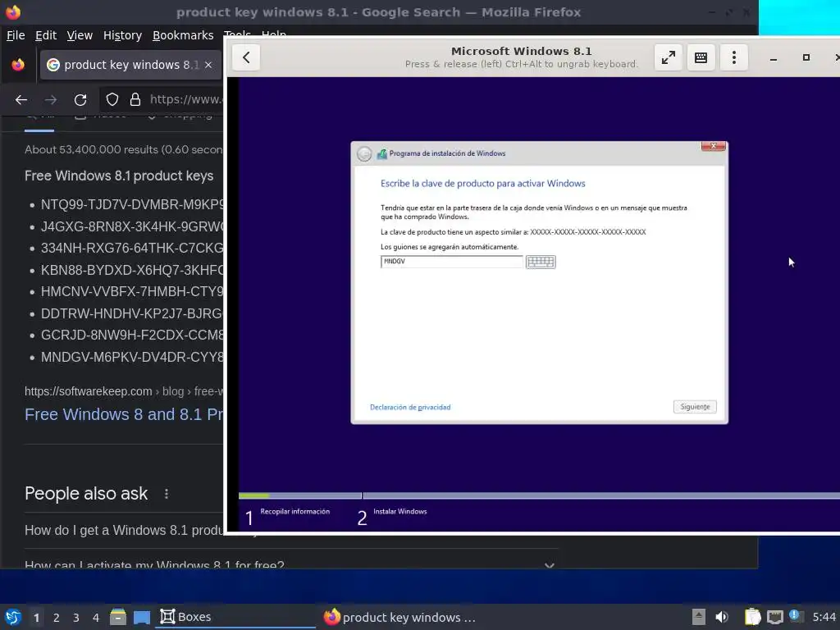The image size is (840, 630).
Task: Minimize the Boxes window
Action: point(773,58)
